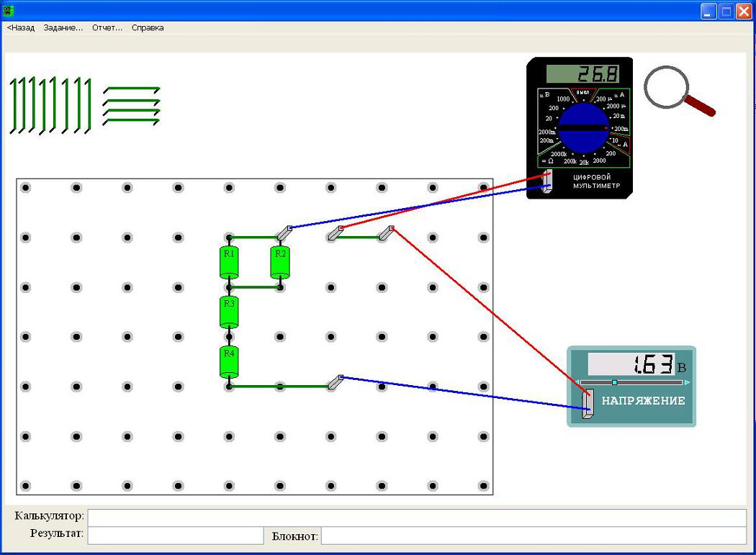The height and width of the screenshot is (555, 756).
Task: Click the voltage source's gray terminal connector
Action: [x=588, y=404]
